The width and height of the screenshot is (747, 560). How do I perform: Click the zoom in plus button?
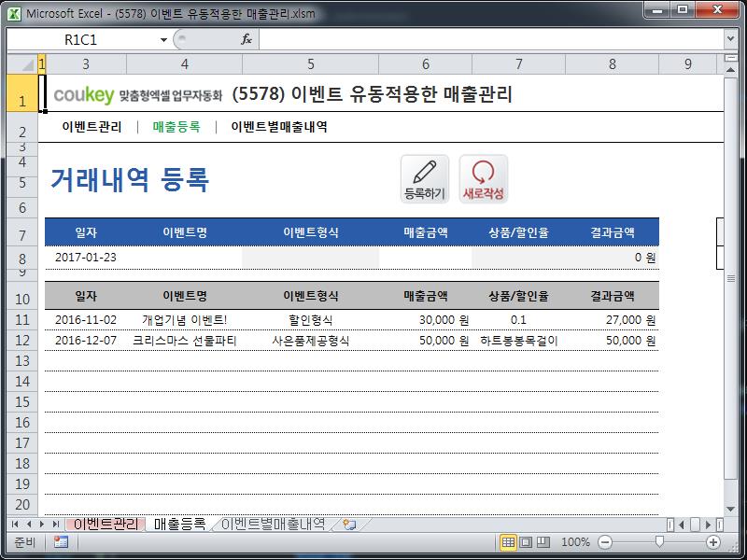click(x=713, y=542)
